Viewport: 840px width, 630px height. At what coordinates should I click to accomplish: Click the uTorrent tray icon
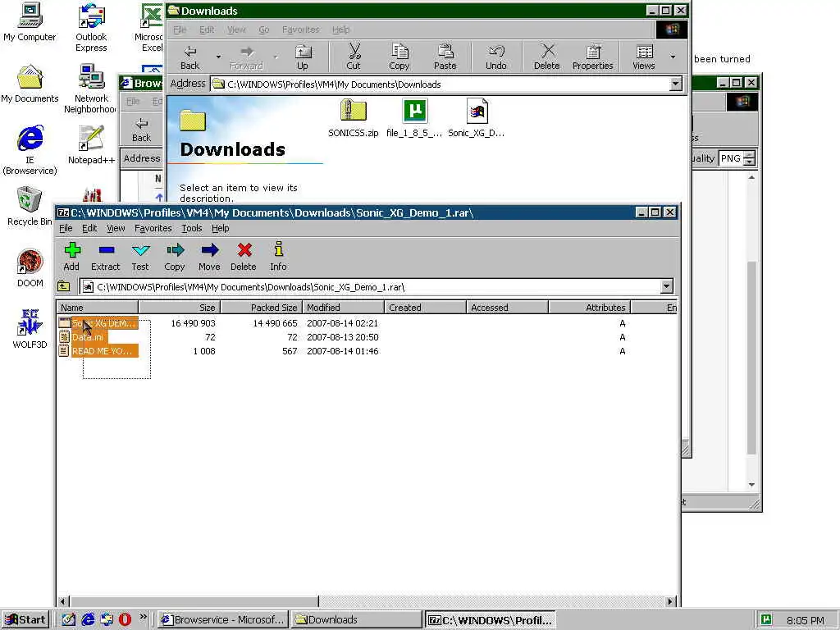[767, 619]
